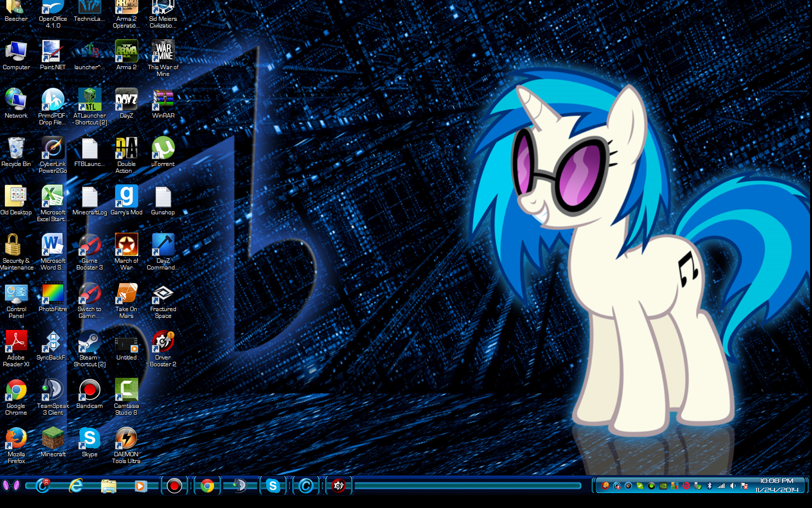
Task: Select the PhotoFiltre desktop icon
Action: (53, 297)
